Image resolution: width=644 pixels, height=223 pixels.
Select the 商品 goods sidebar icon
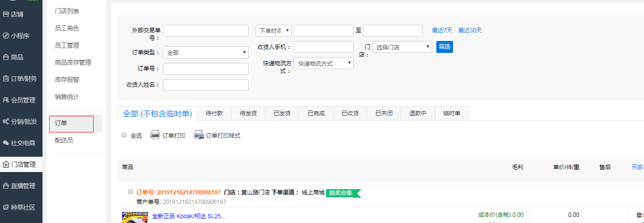[6, 57]
